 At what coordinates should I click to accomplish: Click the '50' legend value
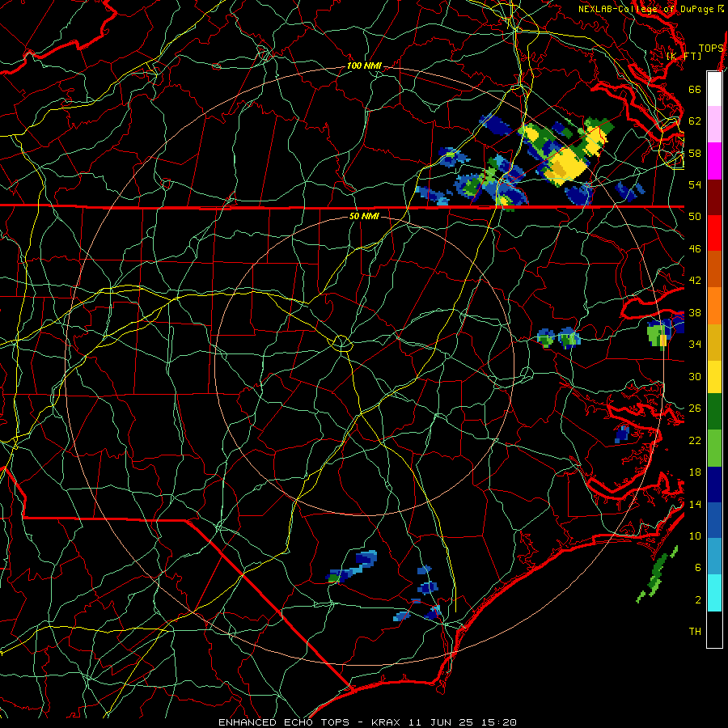(x=695, y=216)
